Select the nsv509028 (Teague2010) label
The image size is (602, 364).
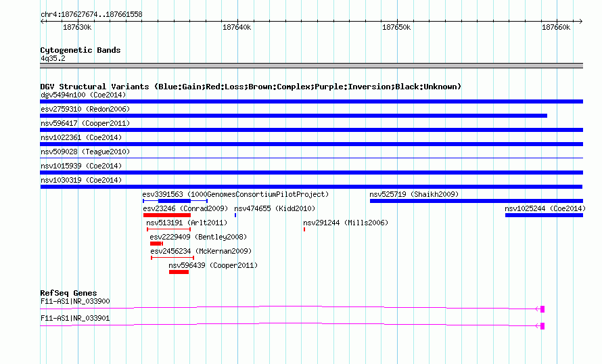85,152
